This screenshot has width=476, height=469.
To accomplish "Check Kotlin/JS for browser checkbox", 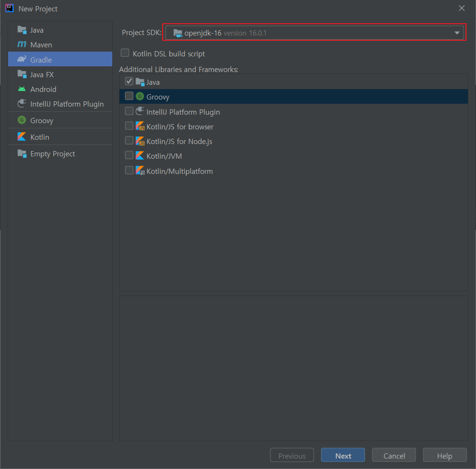I will click(x=129, y=126).
